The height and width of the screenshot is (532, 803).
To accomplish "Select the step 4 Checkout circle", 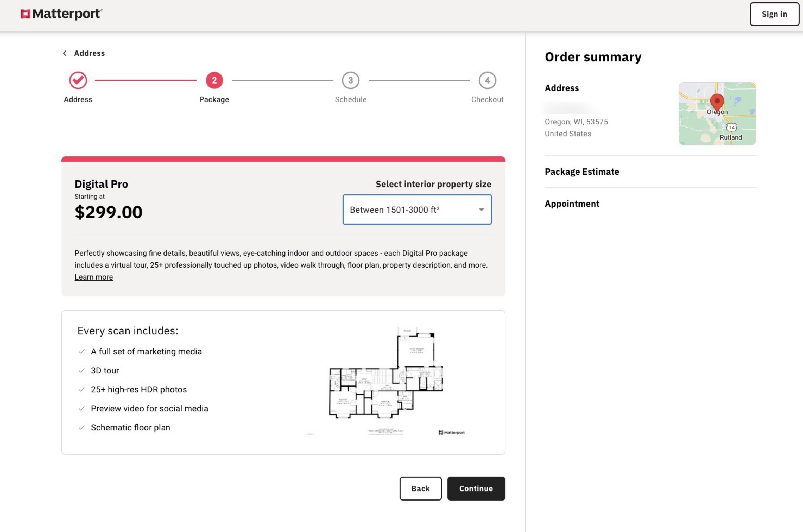I will tap(487, 80).
